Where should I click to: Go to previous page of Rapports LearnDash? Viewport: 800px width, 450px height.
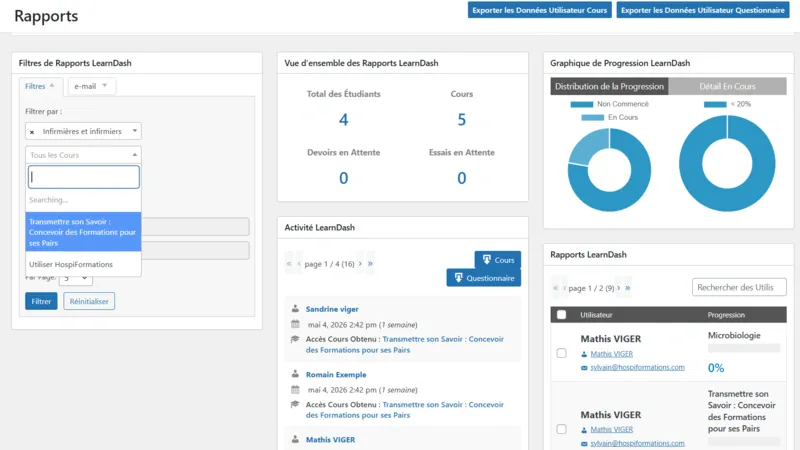pos(565,288)
